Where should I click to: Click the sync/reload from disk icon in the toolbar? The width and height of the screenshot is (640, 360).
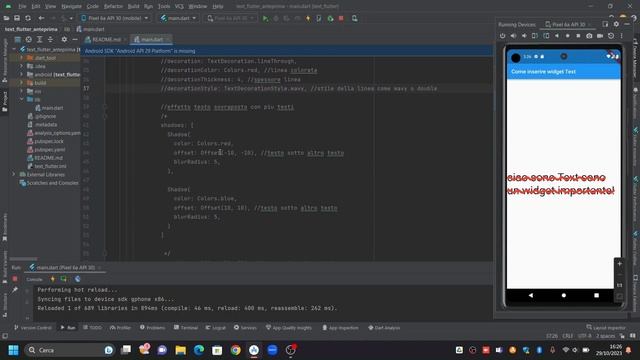28,18
